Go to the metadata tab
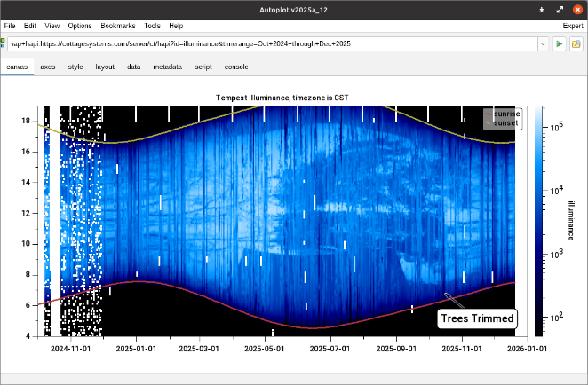Viewport: 588px width, 385px height. click(167, 67)
